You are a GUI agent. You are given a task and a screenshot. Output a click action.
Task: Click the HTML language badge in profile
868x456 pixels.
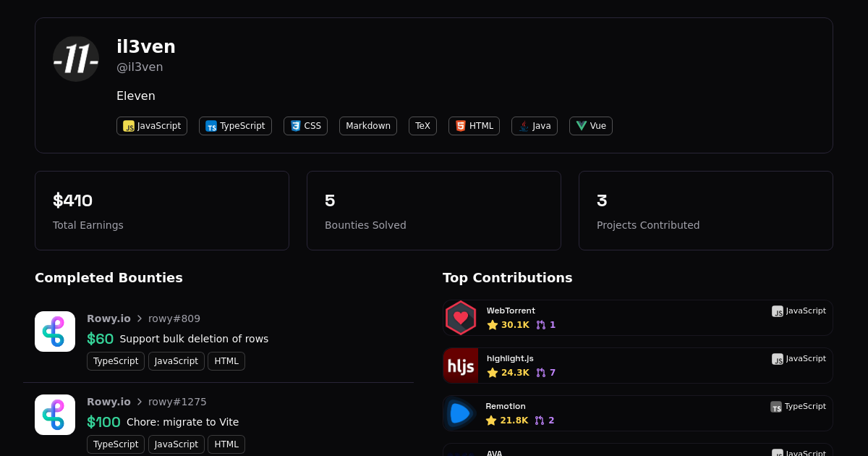click(474, 126)
